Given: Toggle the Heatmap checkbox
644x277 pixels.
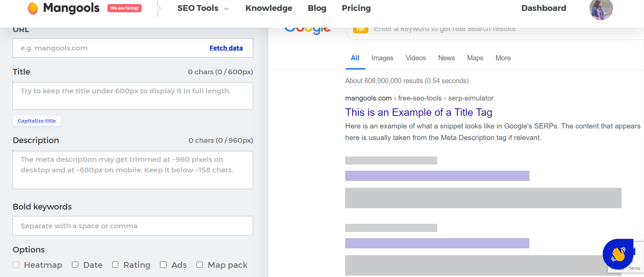Looking at the screenshot, I should pyautogui.click(x=16, y=265).
